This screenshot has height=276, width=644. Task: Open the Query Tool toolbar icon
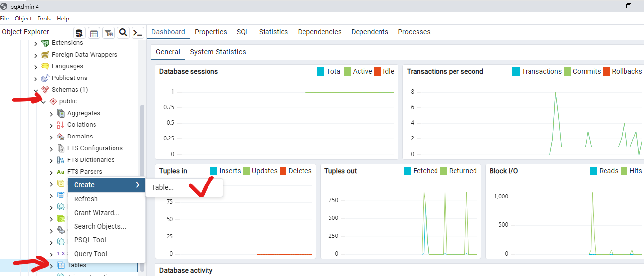[x=79, y=33]
